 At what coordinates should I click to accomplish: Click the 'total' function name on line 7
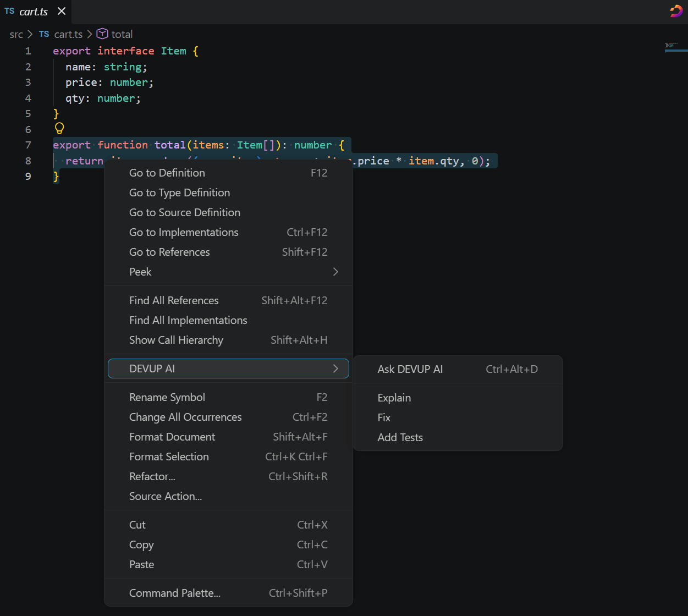point(170,145)
